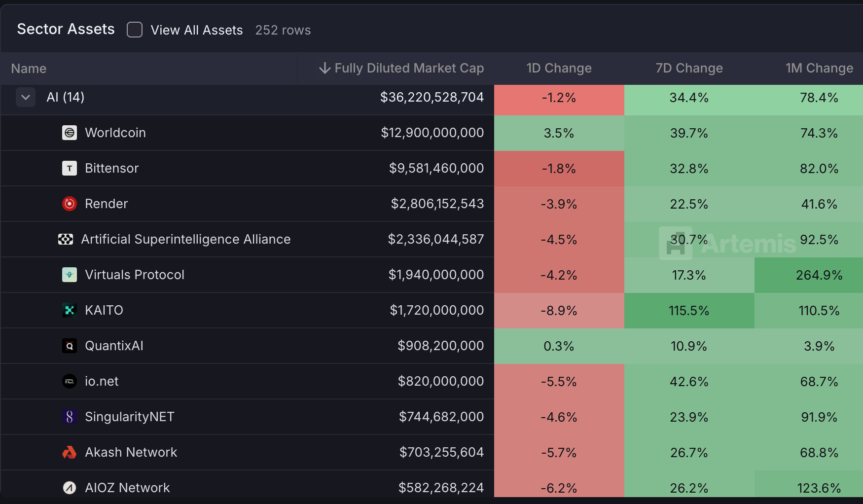
Task: Click Worldcoin 1D change 3.5% cell
Action: click(559, 133)
